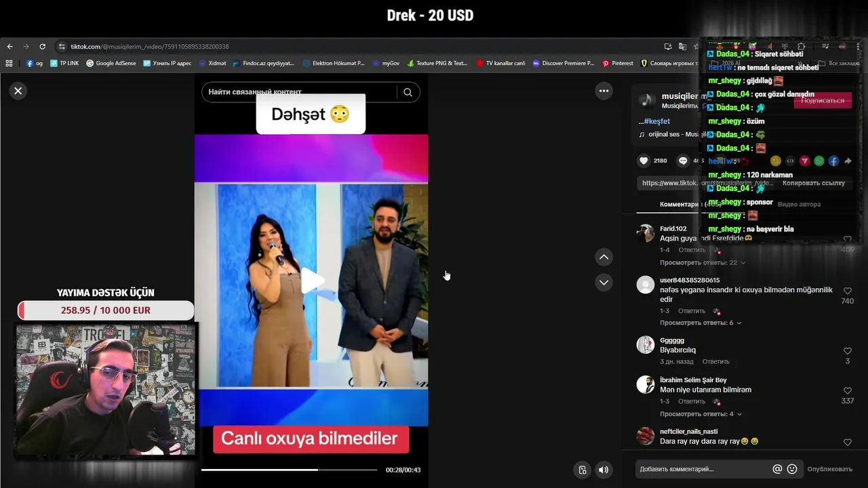The height and width of the screenshot is (488, 868).
Task: Open site info icon in address bar
Action: 62,47
